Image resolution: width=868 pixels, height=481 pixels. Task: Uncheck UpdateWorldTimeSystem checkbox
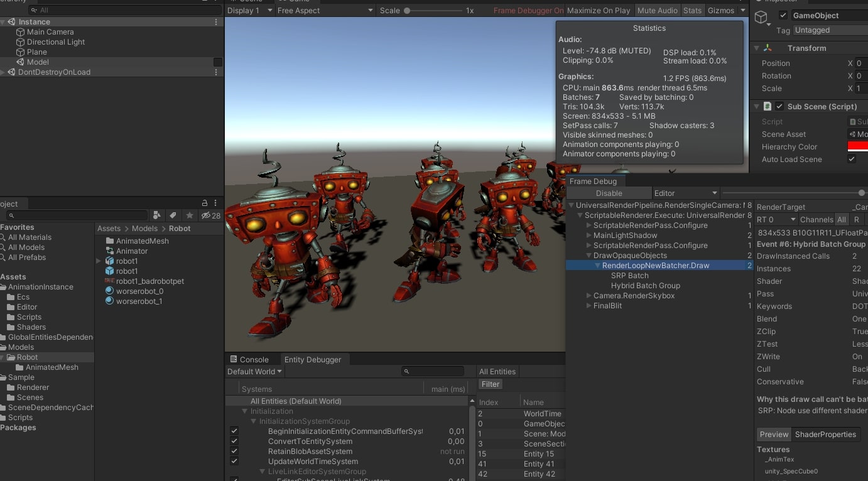234,462
